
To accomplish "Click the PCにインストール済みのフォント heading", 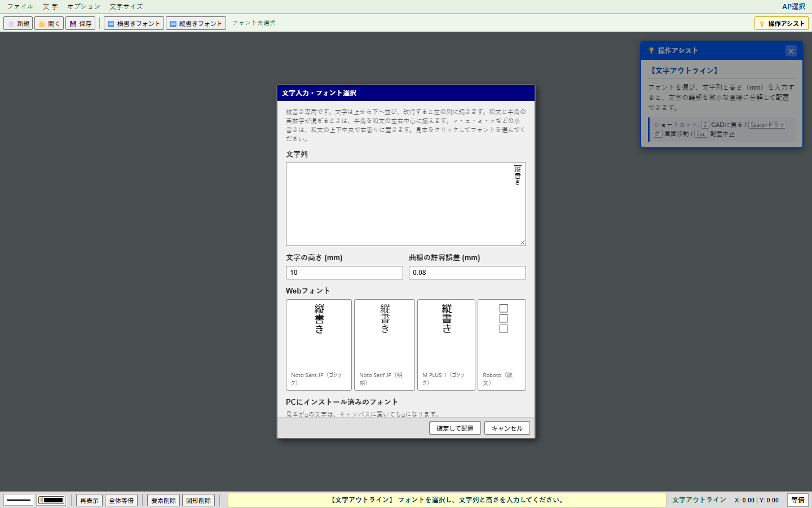I will click(x=342, y=402).
